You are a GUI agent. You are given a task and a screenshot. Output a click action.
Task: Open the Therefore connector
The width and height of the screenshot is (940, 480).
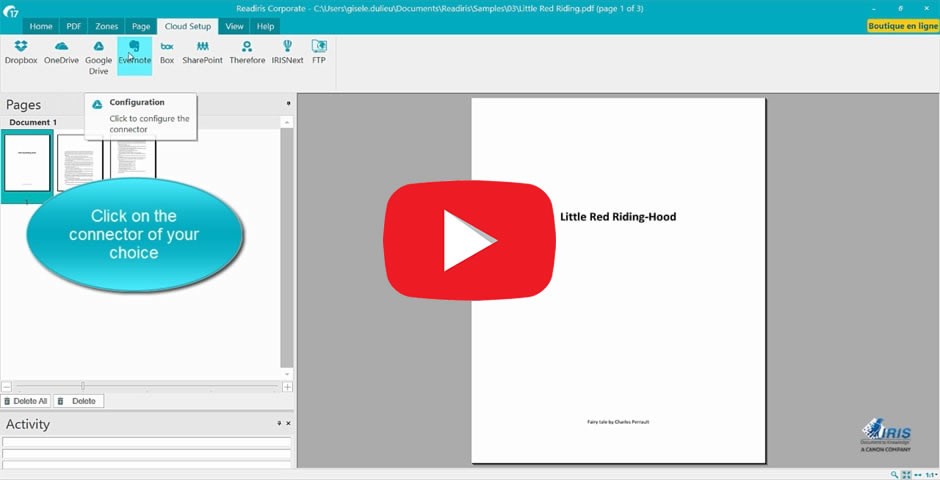[247, 53]
